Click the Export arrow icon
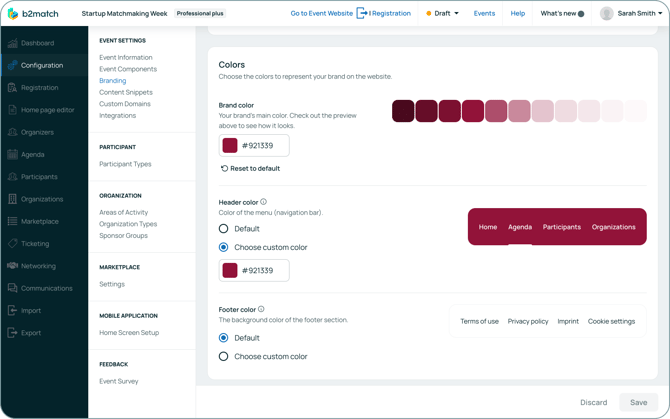The height and width of the screenshot is (419, 670). 12,333
